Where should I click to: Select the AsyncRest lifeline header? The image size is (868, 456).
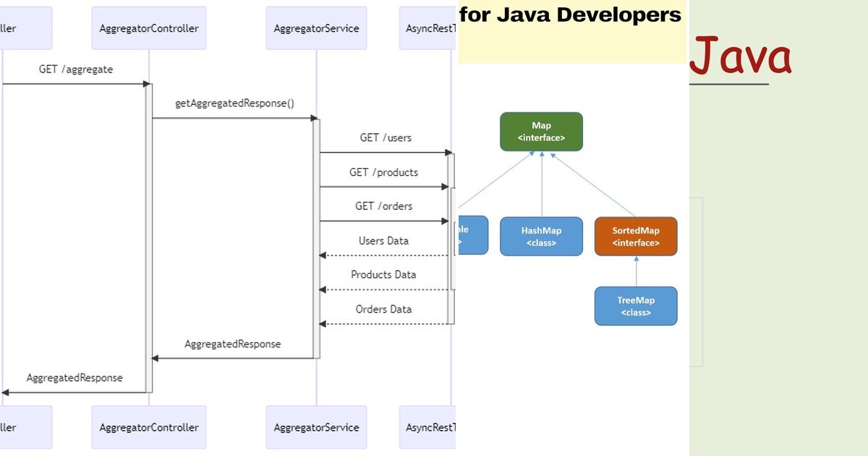[428, 27]
